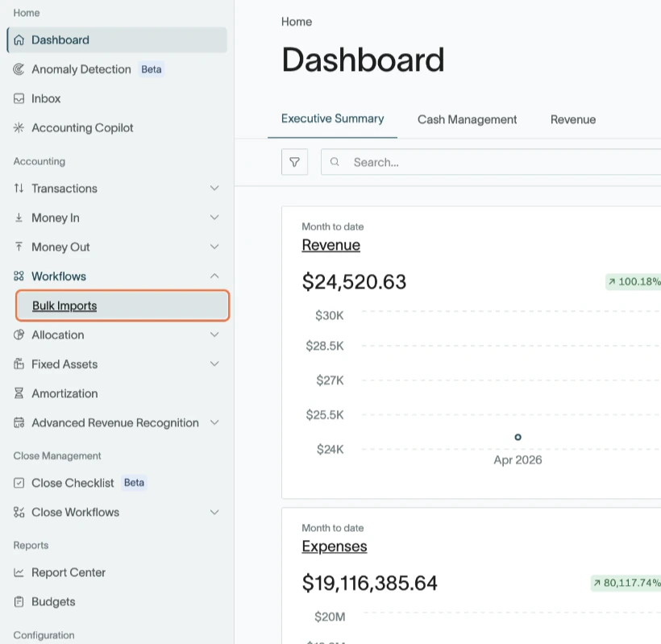Expand the Fixed Assets chevron

[214, 364]
